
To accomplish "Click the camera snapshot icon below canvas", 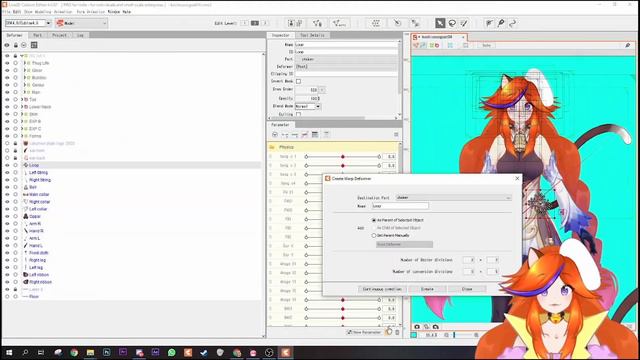I will pyautogui.click(x=417, y=327).
